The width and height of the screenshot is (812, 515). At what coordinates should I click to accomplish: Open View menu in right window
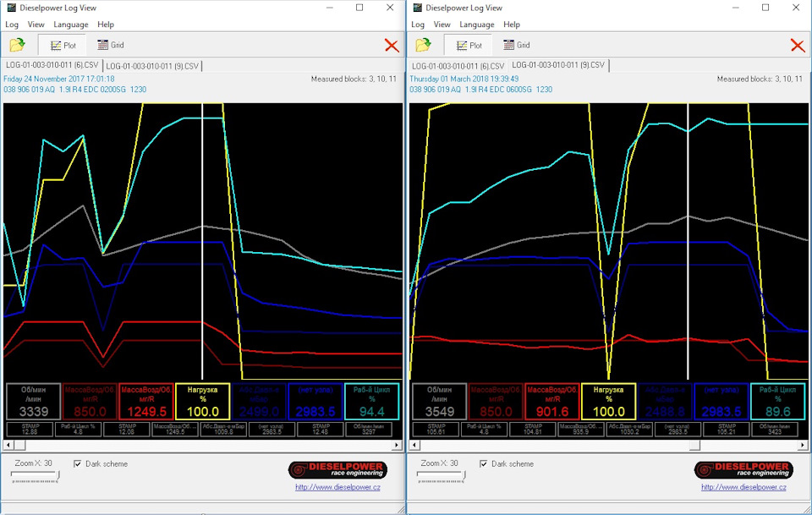pos(442,25)
